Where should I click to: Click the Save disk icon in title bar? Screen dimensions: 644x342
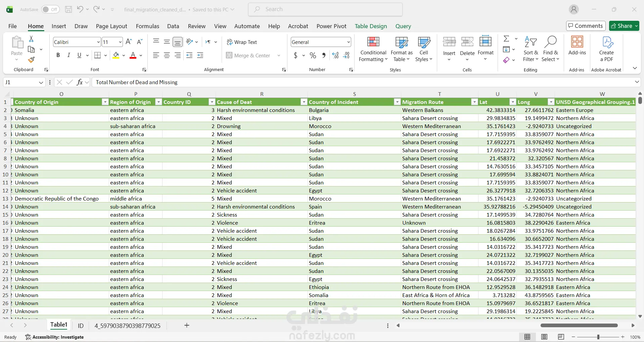(x=68, y=9)
